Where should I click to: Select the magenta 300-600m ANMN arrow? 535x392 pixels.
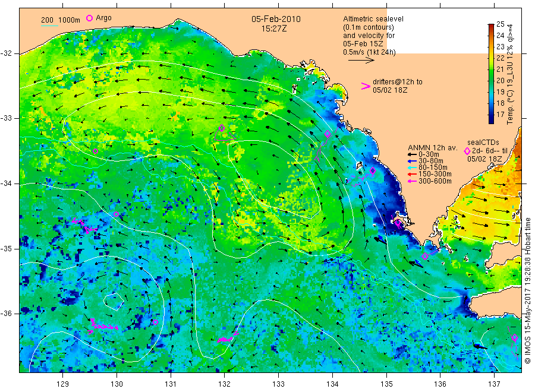(413, 181)
